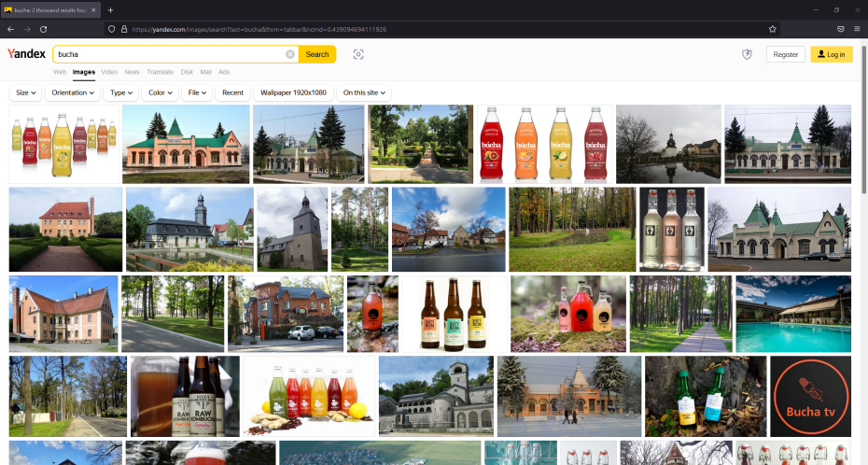Switch to the News search tab
Viewport: 868px width, 465px height.
[132, 72]
